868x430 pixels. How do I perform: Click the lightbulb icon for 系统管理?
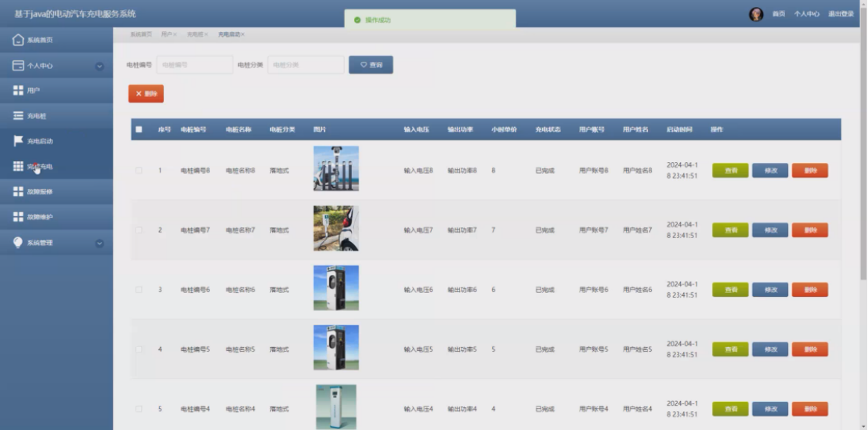18,242
